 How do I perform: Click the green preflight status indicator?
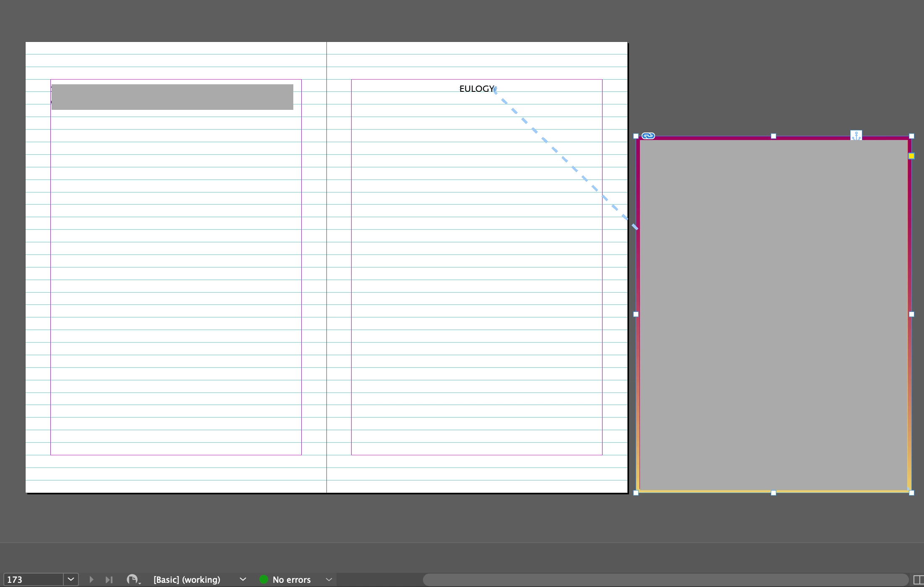(x=264, y=579)
